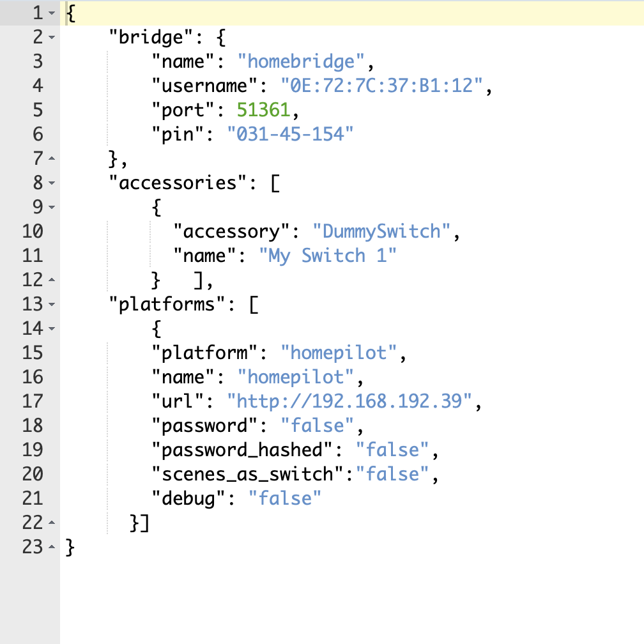Click line number 5 in the gutter
This screenshot has height=644, width=644.
click(x=36, y=110)
